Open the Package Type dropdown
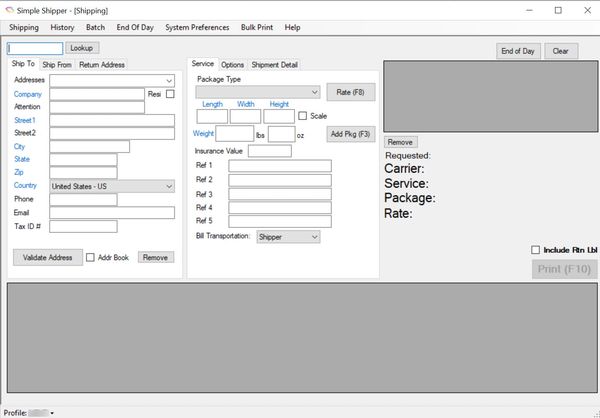 tap(313, 92)
